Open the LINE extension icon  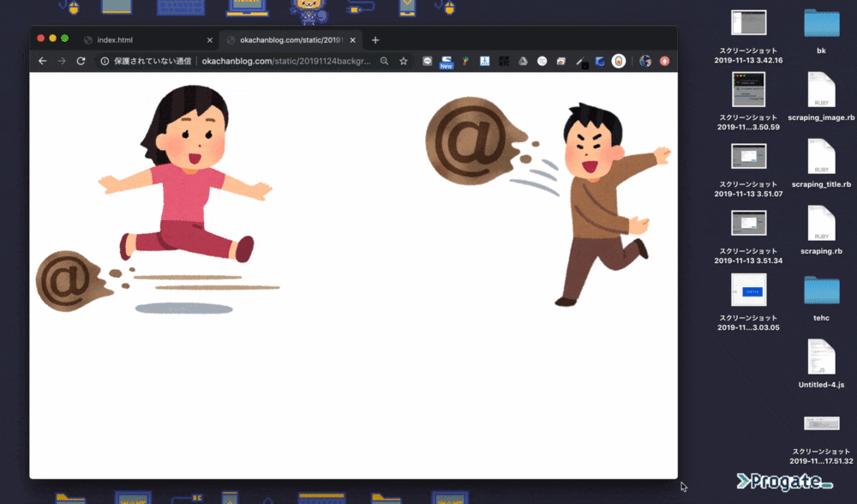[x=427, y=61]
